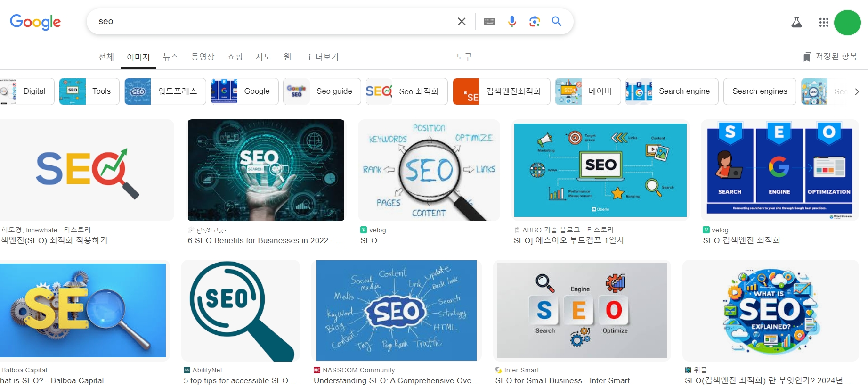Open Search Labs via the flask icon
Image resolution: width=868 pixels, height=388 pixels.
pyautogui.click(x=796, y=22)
